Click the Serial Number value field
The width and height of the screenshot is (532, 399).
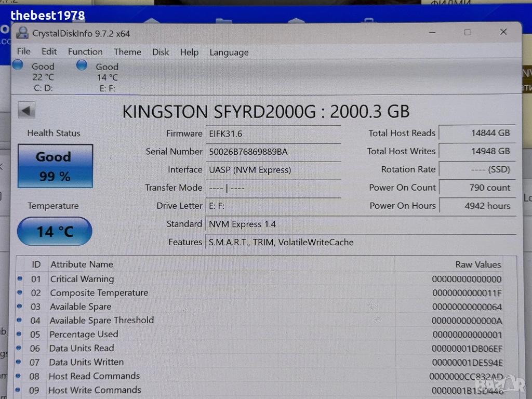tap(273, 152)
